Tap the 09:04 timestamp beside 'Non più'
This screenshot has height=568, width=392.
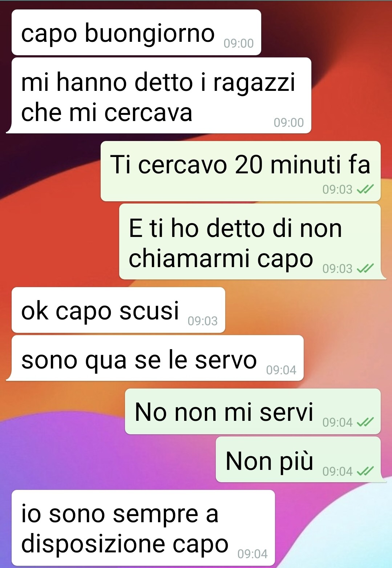(338, 471)
